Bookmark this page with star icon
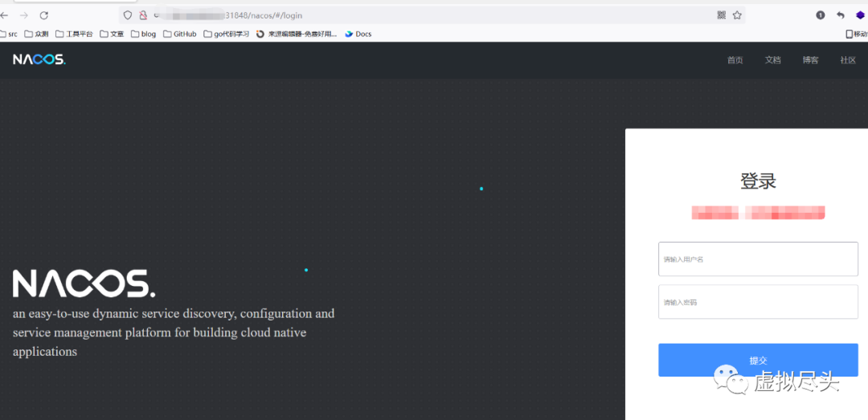This screenshot has width=868, height=420. coord(737,15)
